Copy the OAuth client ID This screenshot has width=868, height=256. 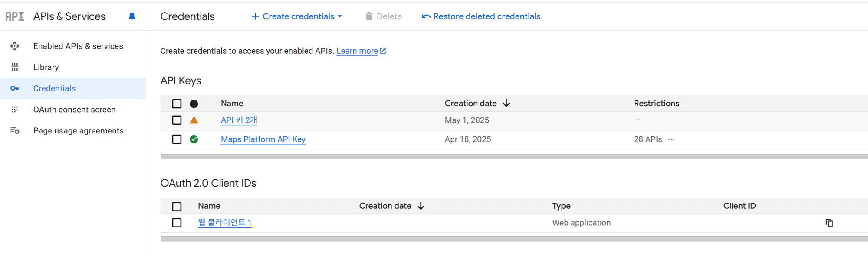[829, 223]
